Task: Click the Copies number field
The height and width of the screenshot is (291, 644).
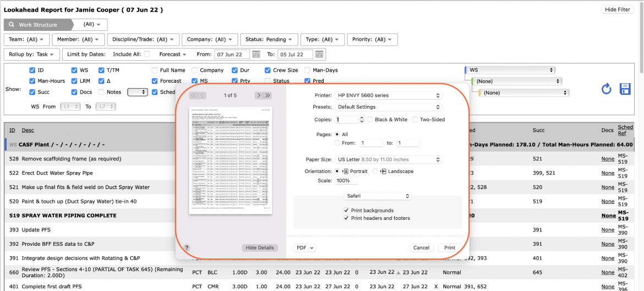Action: 347,120
